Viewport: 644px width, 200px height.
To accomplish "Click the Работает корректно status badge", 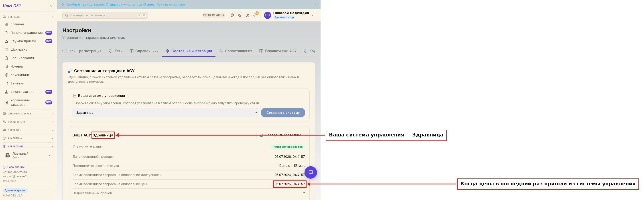I will click(288, 147).
